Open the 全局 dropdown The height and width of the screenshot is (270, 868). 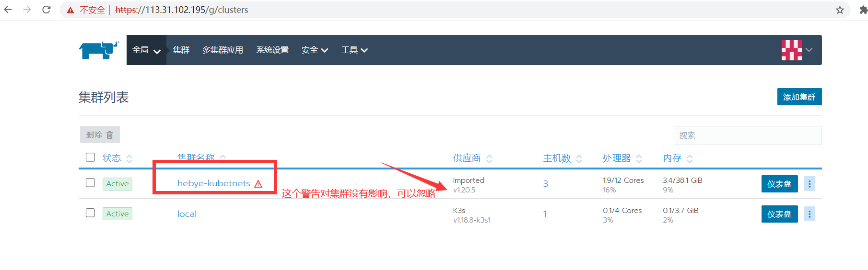pyautogui.click(x=146, y=50)
